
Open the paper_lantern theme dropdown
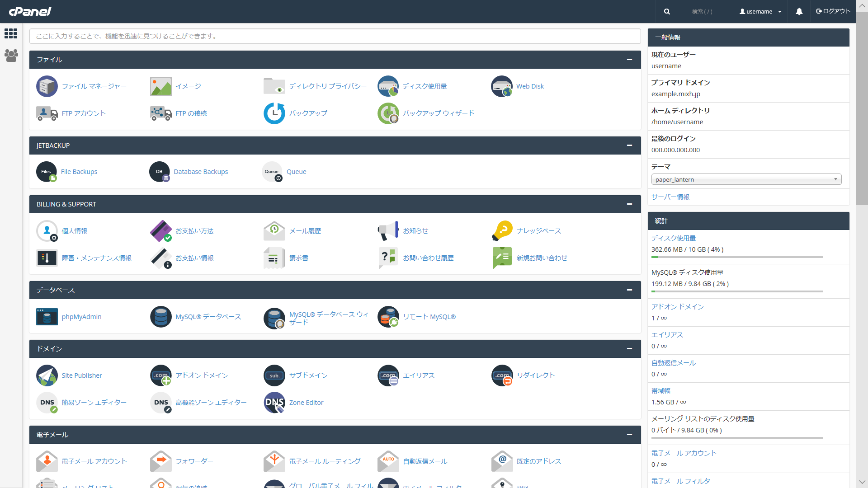click(746, 179)
